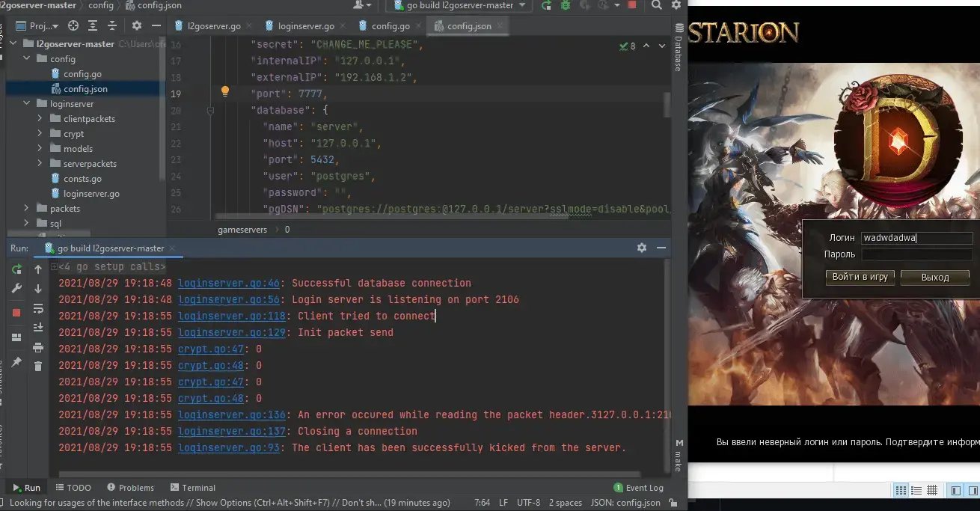Collapse the config folder
The image size is (980, 511).
(28, 58)
